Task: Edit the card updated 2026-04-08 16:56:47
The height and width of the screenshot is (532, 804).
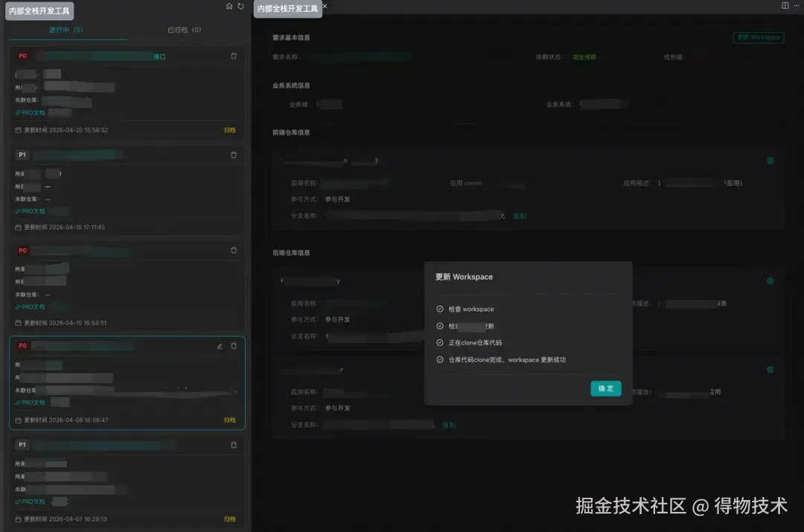Action: point(220,346)
